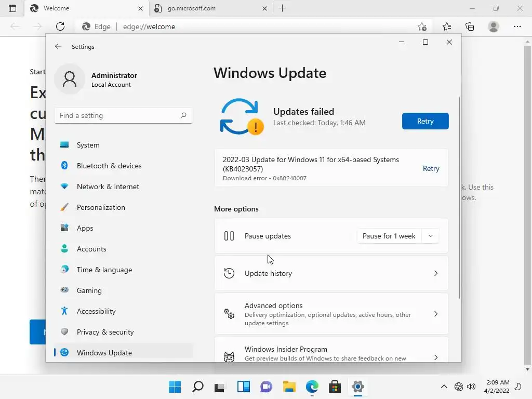532x399 pixels.
Task: Open Advanced options page
Action: click(331, 314)
